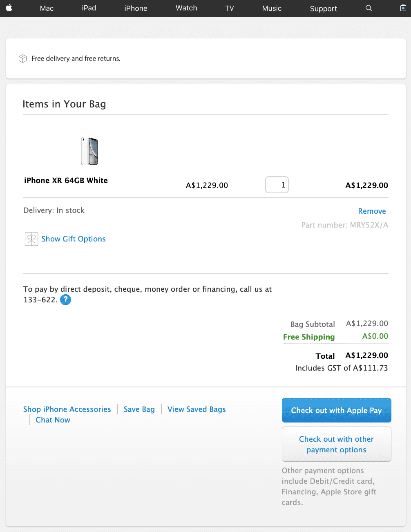Screen dimensions: 411x532
Task: Click the quantity input field
Action: (x=277, y=185)
